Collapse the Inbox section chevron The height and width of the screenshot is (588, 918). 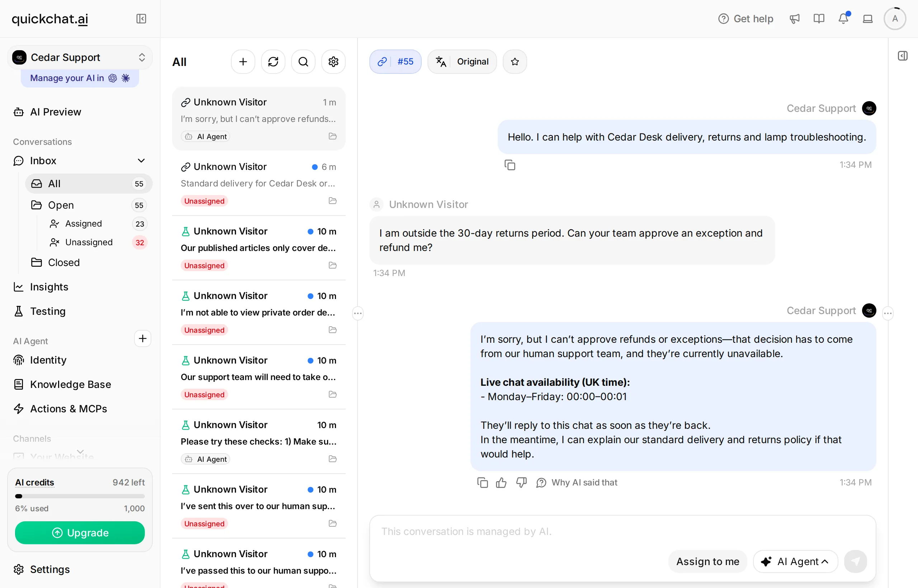141,161
